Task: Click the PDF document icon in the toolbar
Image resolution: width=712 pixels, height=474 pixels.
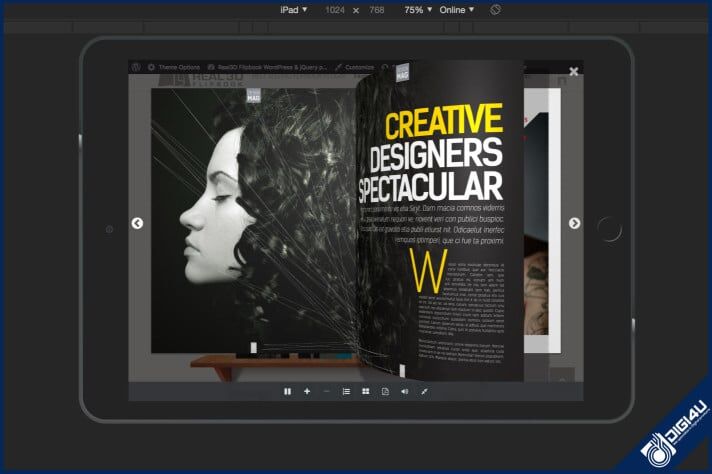Action: coord(385,391)
